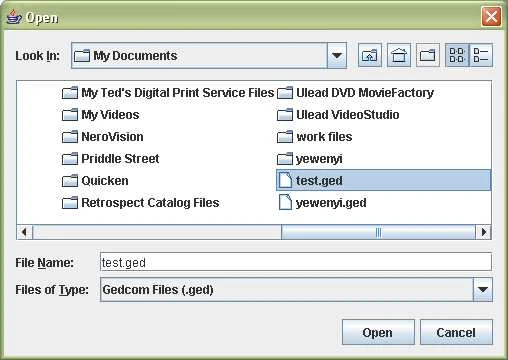Click the File Name input field
The image size is (508, 360).
click(296, 262)
